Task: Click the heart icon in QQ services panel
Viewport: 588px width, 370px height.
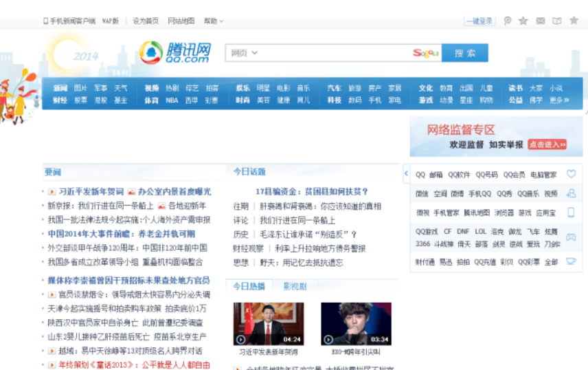Action: [x=571, y=175]
